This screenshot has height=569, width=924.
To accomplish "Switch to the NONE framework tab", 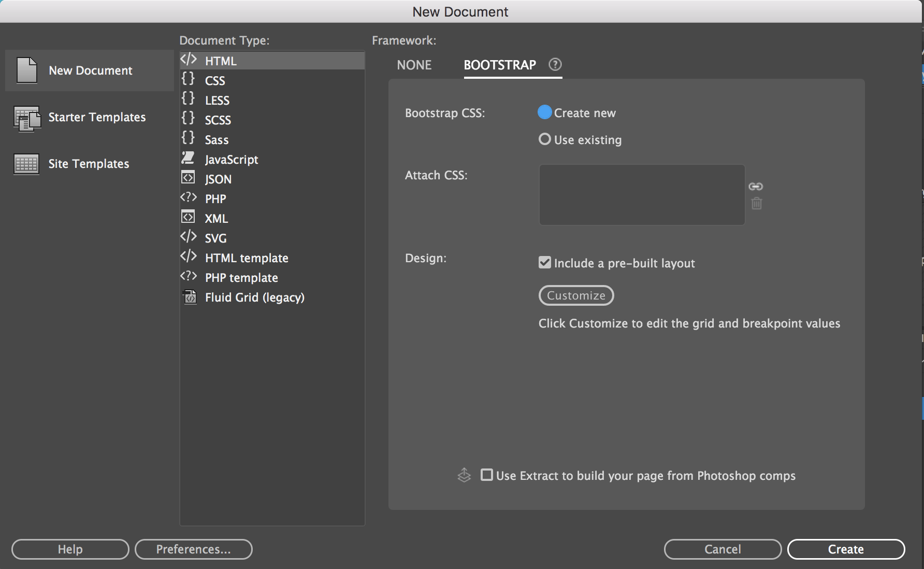I will click(x=414, y=65).
